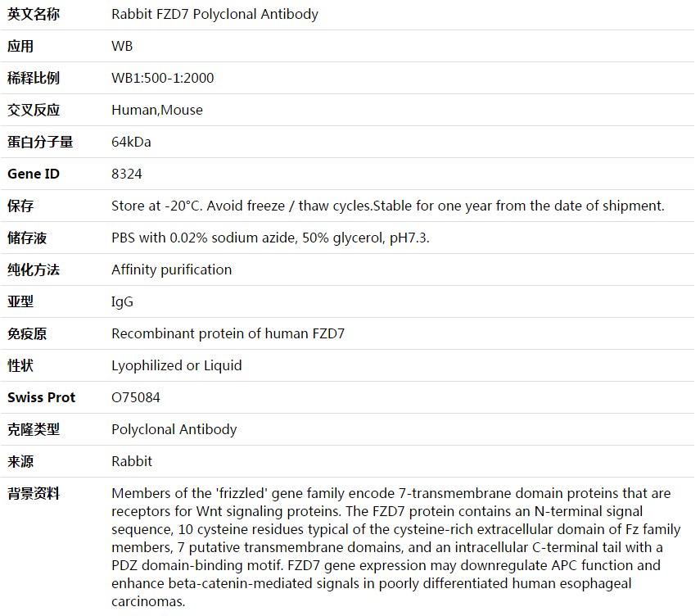Click the WB1:500-1:2000 dilution value

pyautogui.click(x=162, y=78)
